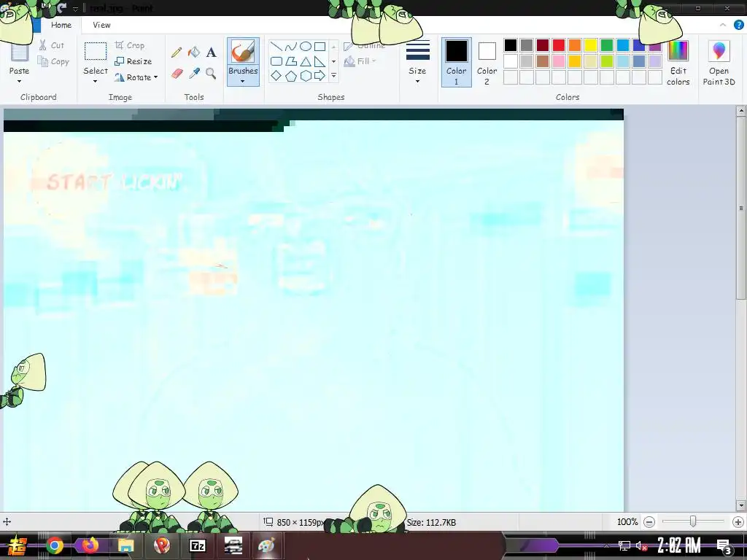747x560 pixels.
Task: Open Chrome from the taskbar
Action: coord(55,545)
